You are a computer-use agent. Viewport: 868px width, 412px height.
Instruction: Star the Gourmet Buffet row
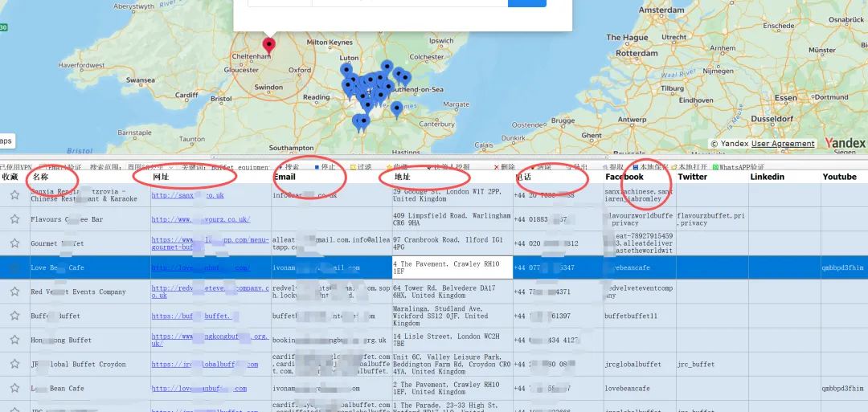click(14, 243)
